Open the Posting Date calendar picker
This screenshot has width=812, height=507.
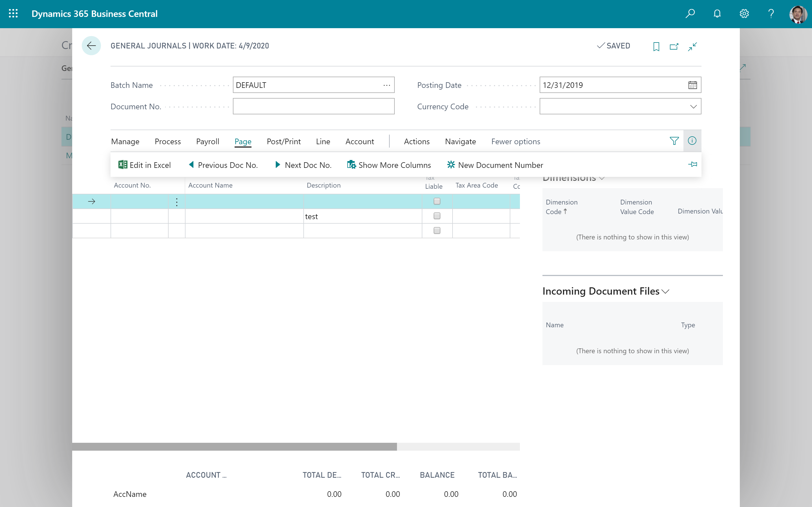click(692, 85)
